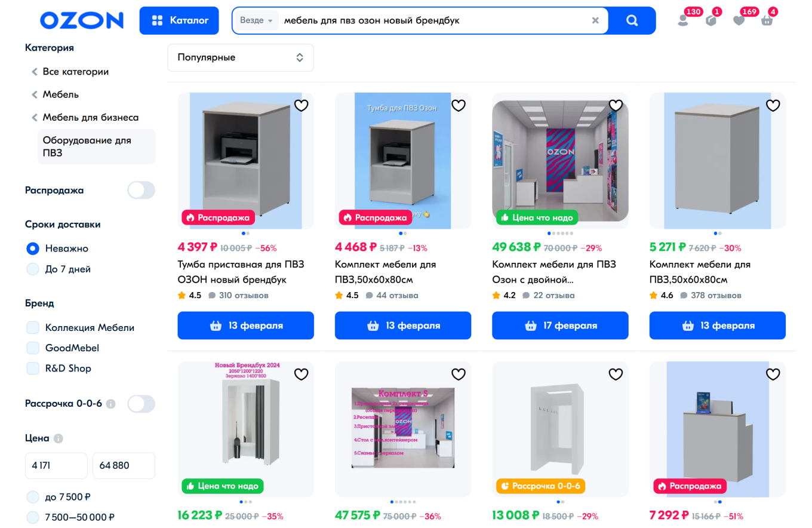Image resolution: width=812 pixels, height=528 pixels.
Task: Open the OZON home logo
Action: (x=82, y=20)
